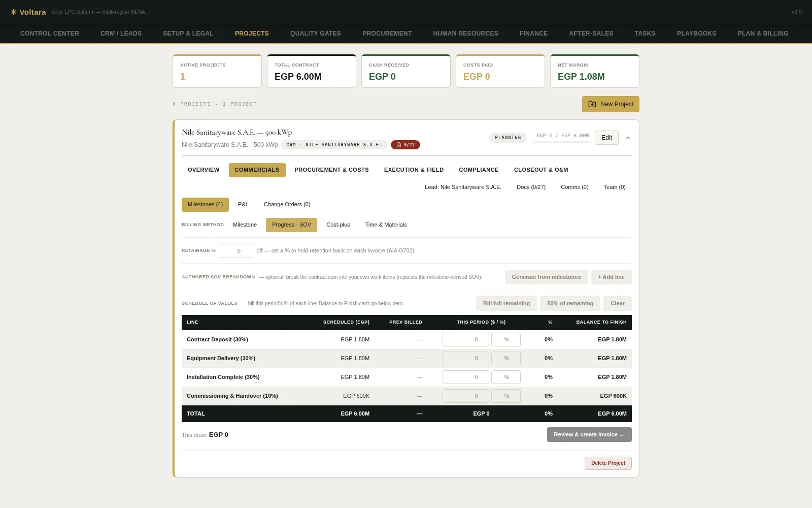Open the Control Center menu

click(50, 34)
